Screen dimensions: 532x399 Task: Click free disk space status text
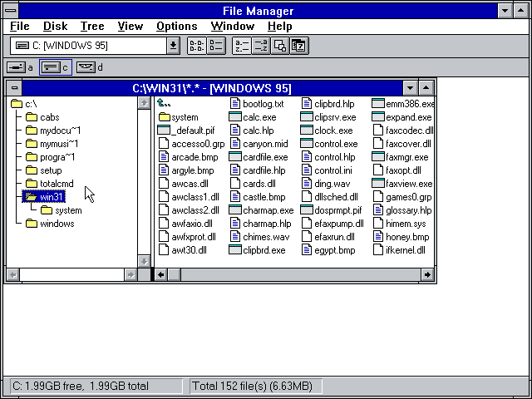[81, 386]
